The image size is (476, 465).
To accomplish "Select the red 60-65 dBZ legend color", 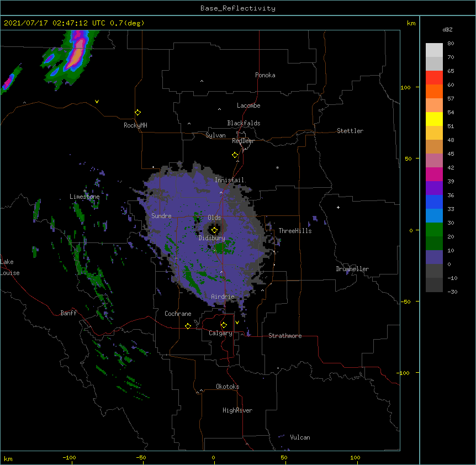I will [x=434, y=78].
